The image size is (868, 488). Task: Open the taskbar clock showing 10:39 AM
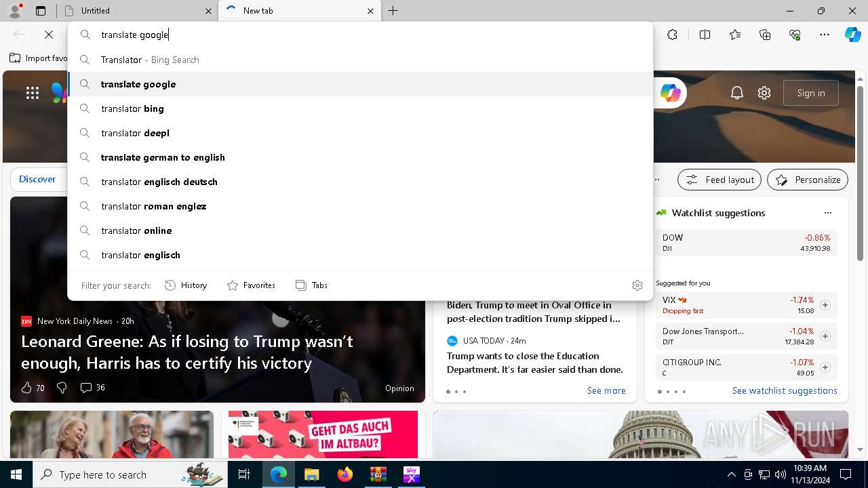(x=810, y=474)
